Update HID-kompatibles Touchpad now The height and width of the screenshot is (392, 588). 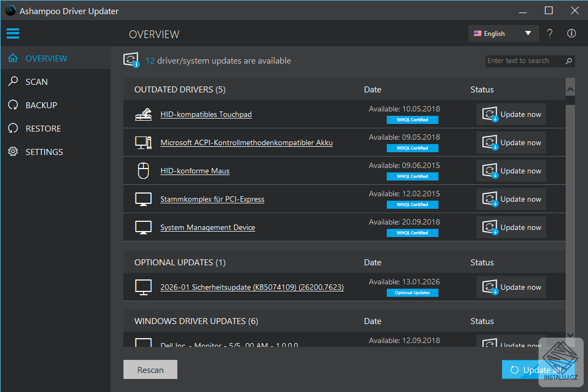tap(511, 114)
